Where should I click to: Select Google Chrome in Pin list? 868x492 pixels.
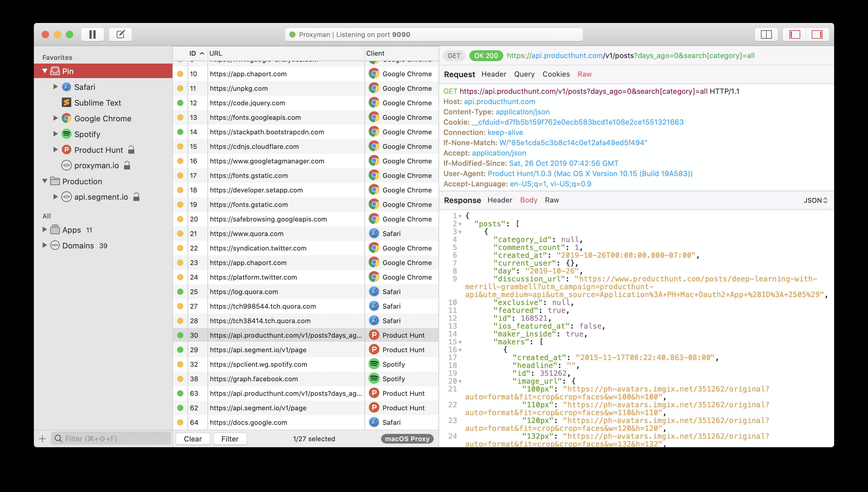click(x=103, y=119)
